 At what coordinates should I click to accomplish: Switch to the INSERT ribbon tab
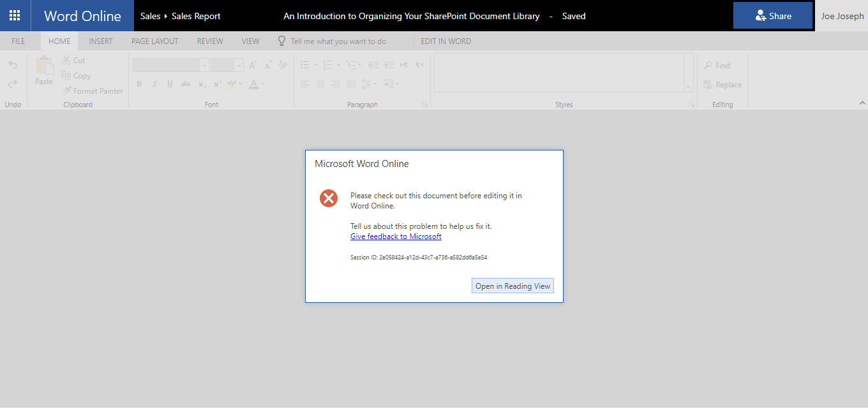tap(100, 41)
